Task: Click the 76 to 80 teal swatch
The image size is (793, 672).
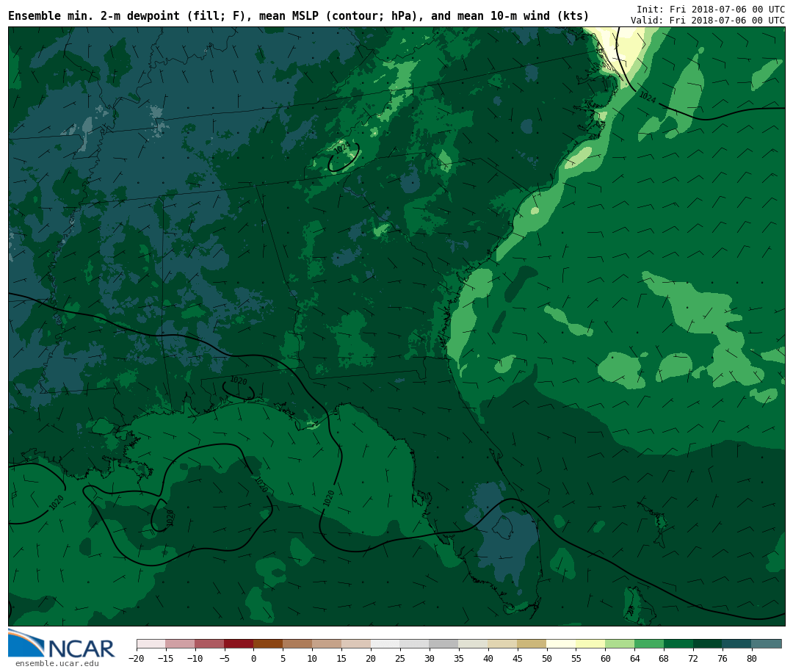Action: (x=738, y=643)
